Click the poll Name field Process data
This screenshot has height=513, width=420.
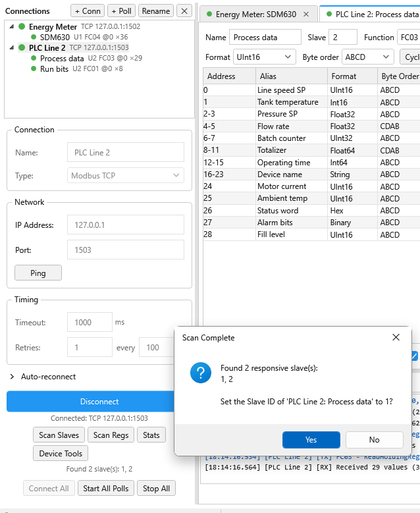265,38
